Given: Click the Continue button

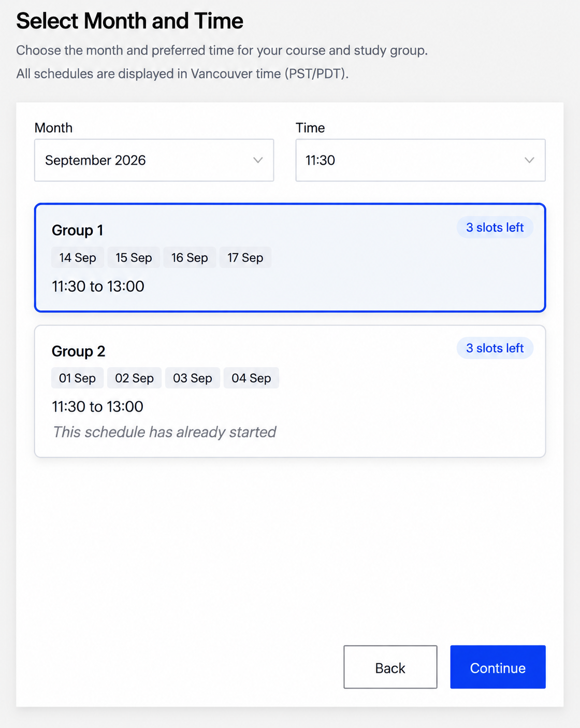Looking at the screenshot, I should [x=498, y=667].
